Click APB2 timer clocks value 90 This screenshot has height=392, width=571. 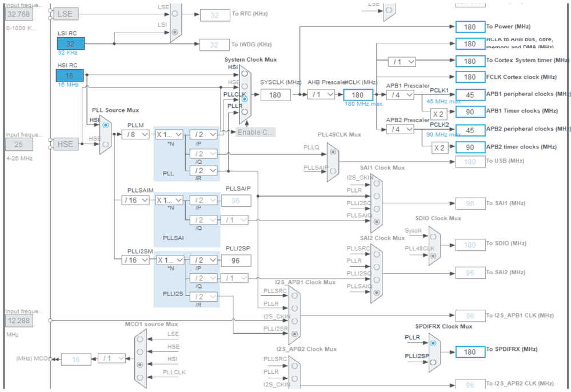pos(470,147)
